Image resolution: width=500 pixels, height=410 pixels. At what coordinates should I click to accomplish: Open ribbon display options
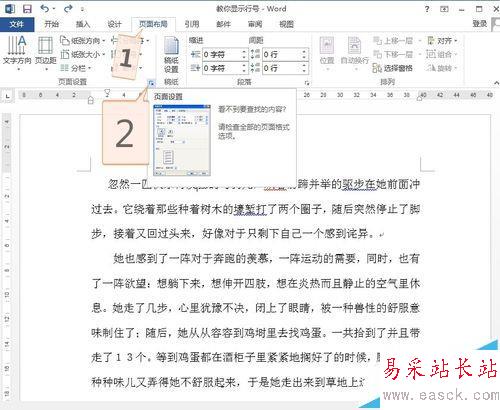[x=444, y=9]
